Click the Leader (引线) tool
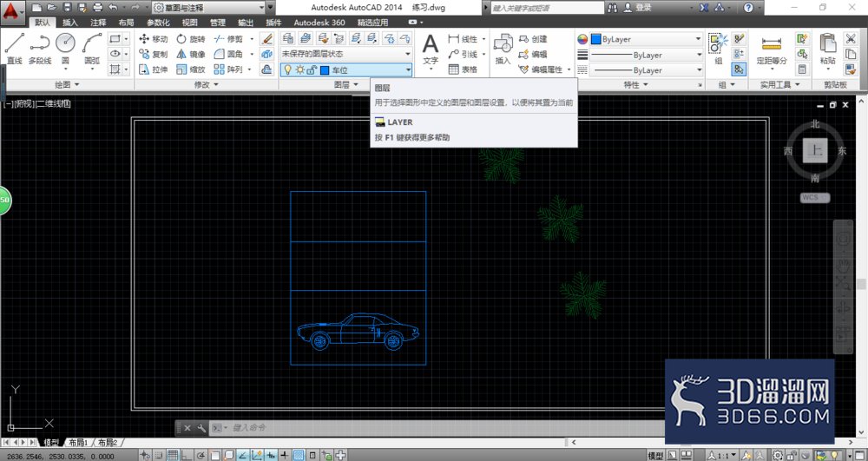The width and height of the screenshot is (868, 461). (x=464, y=54)
